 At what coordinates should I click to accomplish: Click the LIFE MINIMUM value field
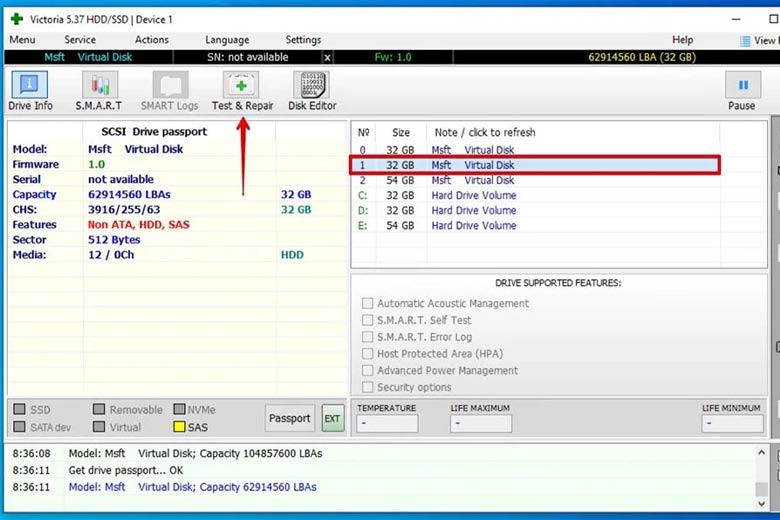[732, 423]
